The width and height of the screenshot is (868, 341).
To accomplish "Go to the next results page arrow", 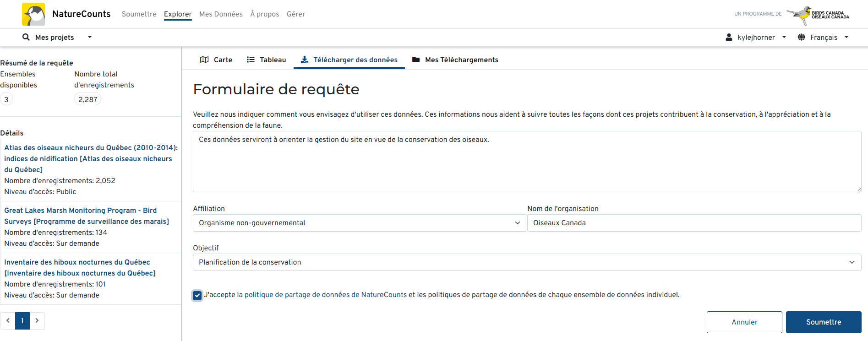I will pos(37,321).
